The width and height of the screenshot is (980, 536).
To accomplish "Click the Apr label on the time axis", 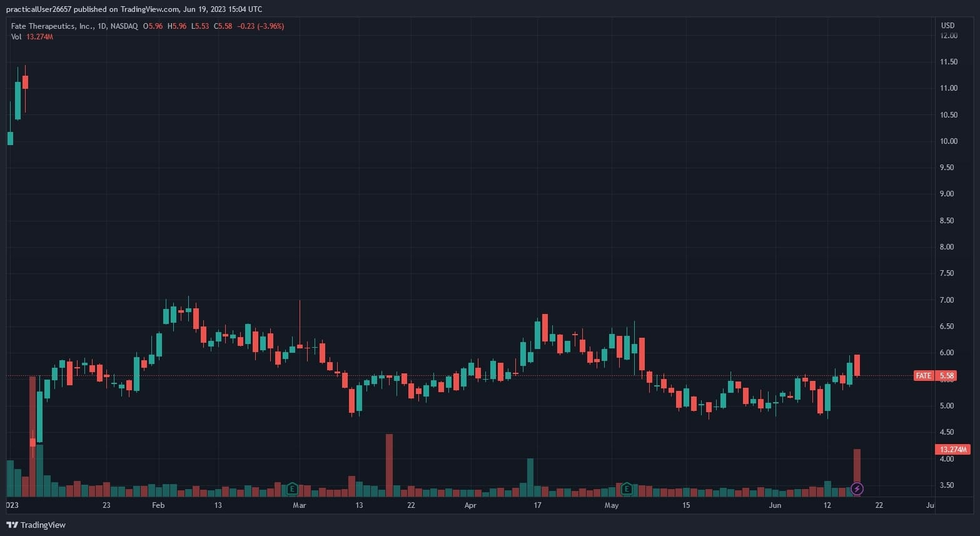I will click(470, 505).
